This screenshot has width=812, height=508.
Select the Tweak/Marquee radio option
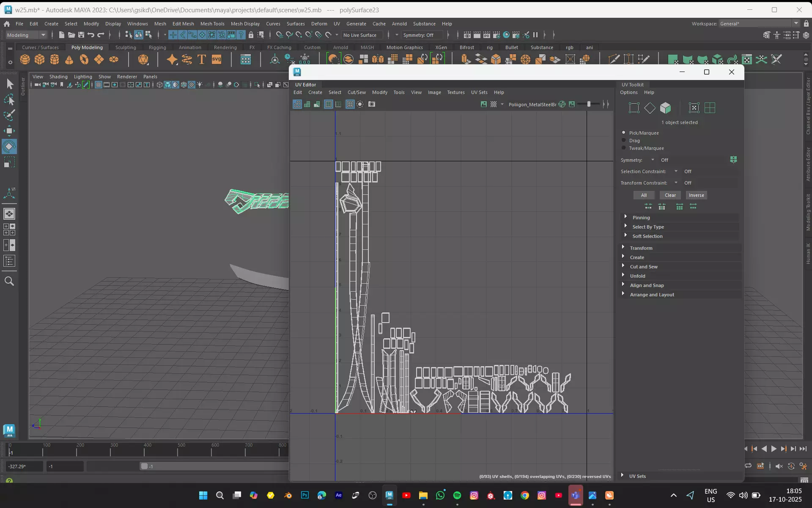(x=624, y=148)
